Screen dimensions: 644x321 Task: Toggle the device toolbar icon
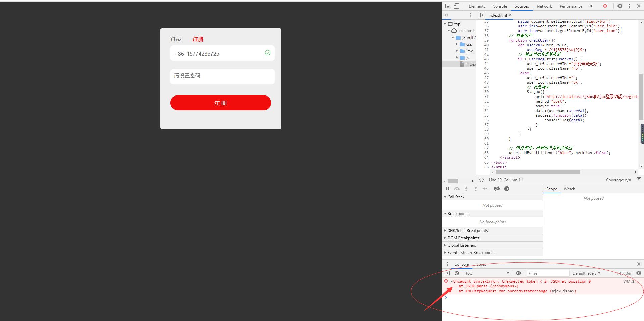click(x=456, y=6)
